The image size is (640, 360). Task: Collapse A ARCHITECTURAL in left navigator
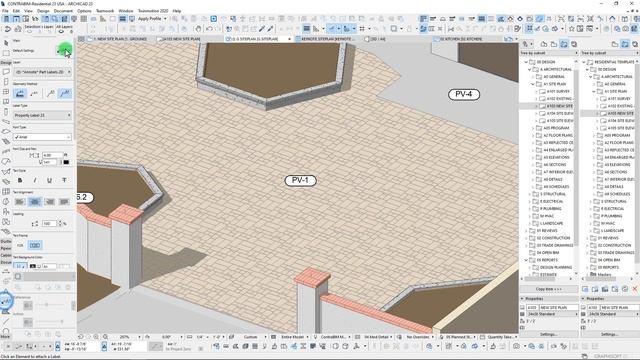pos(530,69)
